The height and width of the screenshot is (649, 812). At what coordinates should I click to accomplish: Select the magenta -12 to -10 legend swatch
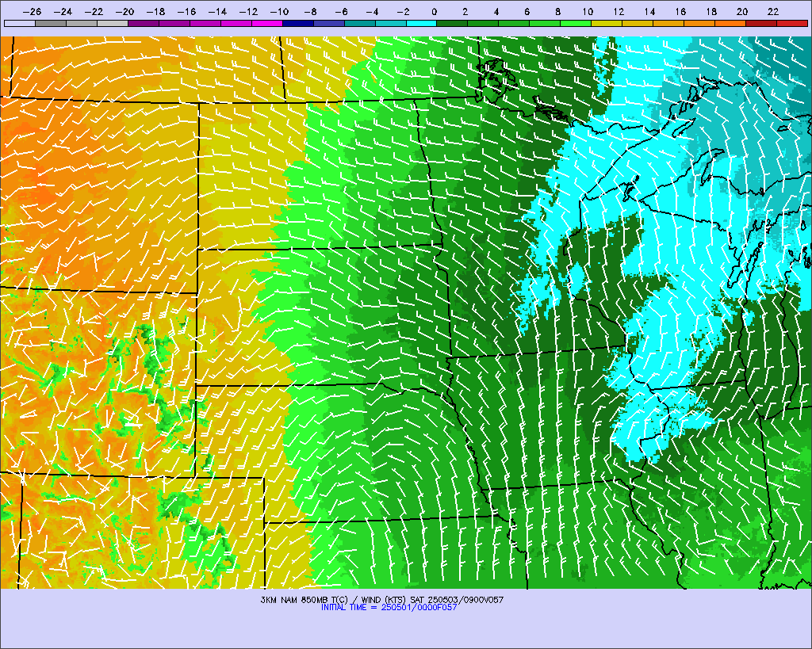[x=266, y=23]
